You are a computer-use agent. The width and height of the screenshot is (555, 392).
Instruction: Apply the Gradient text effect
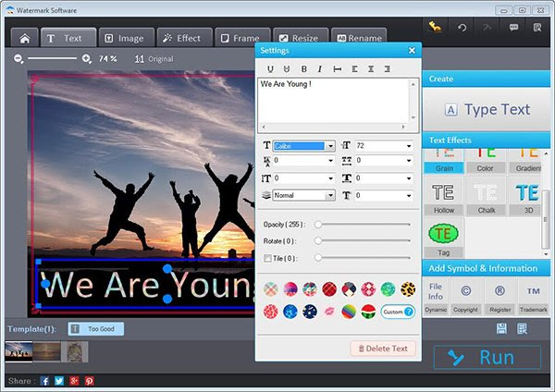pyautogui.click(x=526, y=161)
